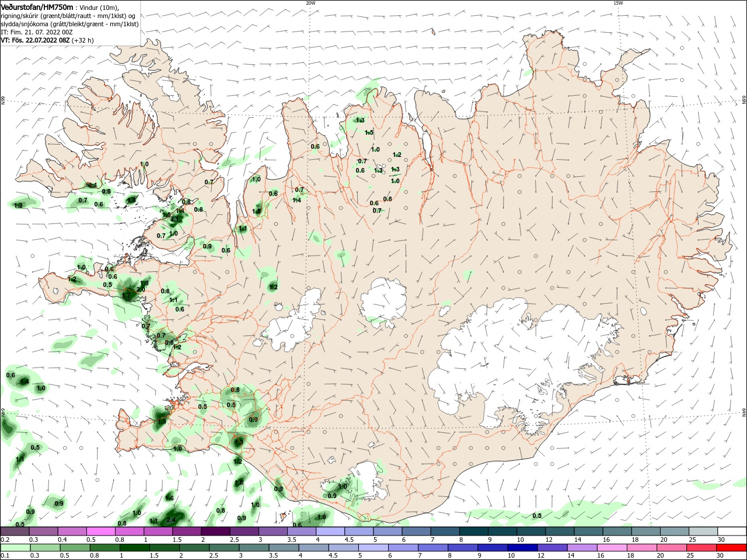Click the lavender 14–16 rain legend swatch

582,548
